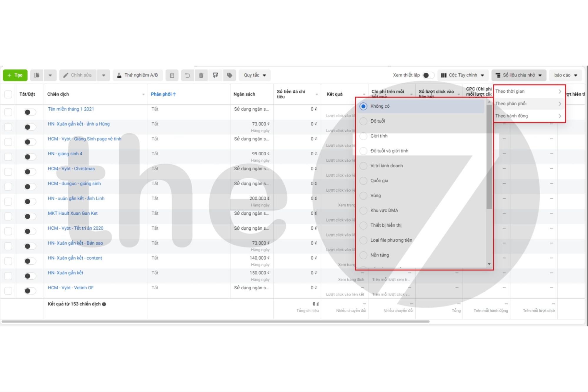588x392 pixels.
Task: Click the info icon beside 153 chiến dịch
Action: (x=104, y=304)
